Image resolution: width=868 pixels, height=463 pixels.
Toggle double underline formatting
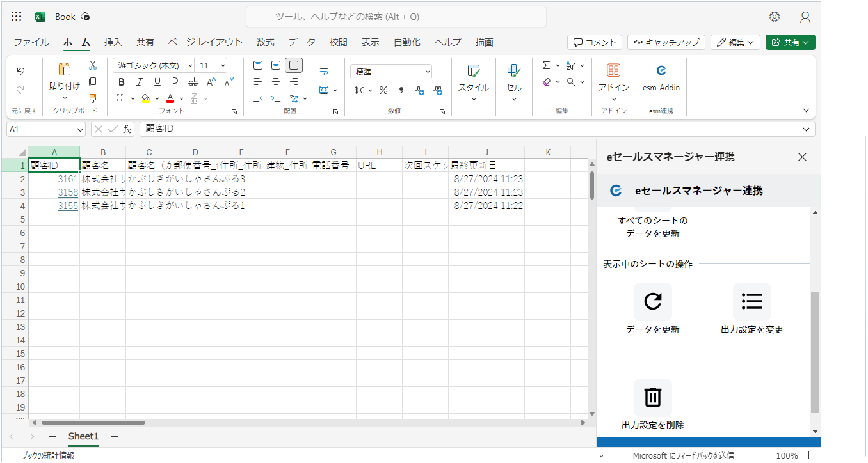[175, 82]
